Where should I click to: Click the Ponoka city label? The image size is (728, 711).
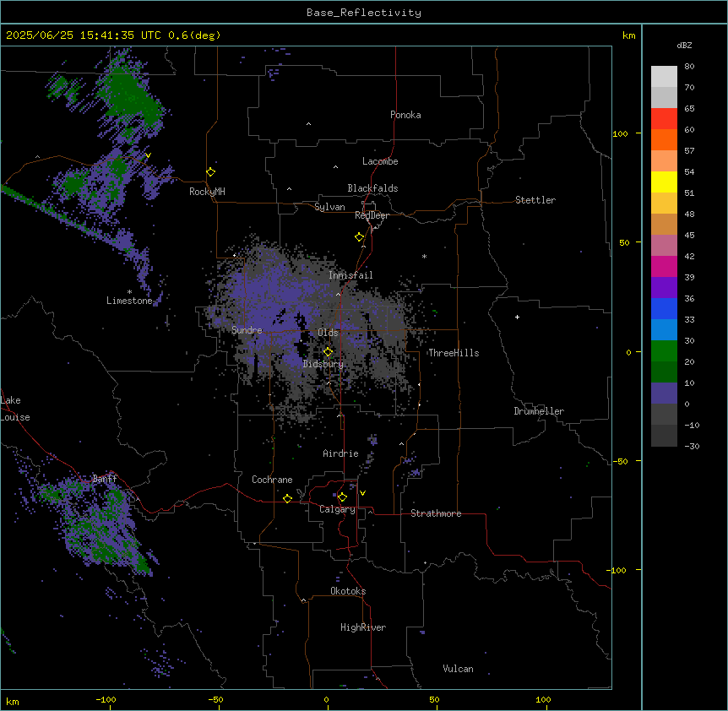(405, 115)
